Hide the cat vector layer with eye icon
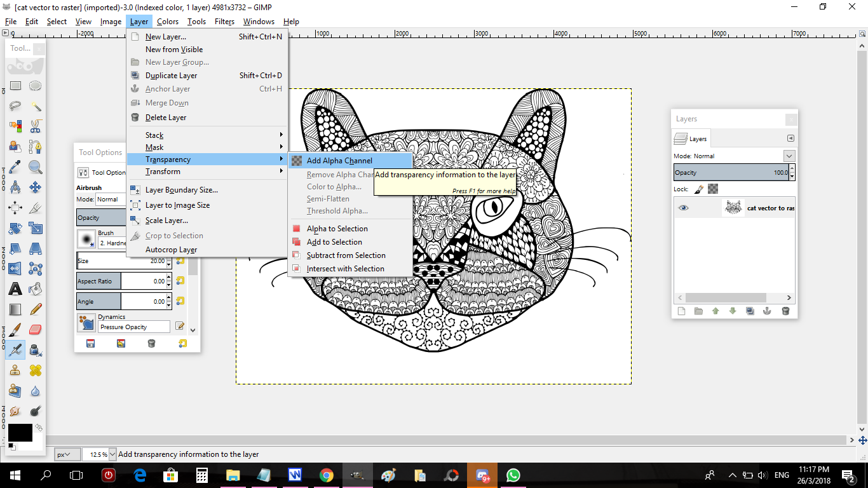 [x=683, y=208]
